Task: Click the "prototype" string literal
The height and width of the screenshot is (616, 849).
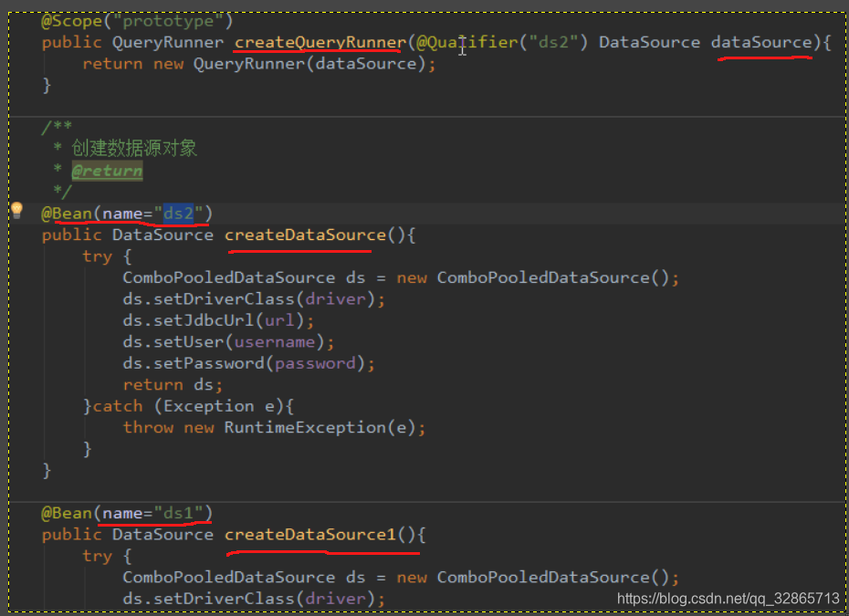Action: [x=168, y=21]
